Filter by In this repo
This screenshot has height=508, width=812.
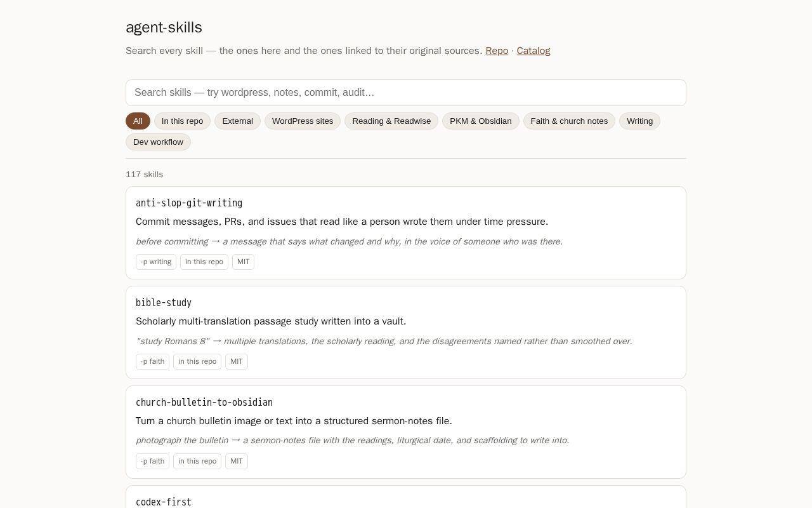182,121
